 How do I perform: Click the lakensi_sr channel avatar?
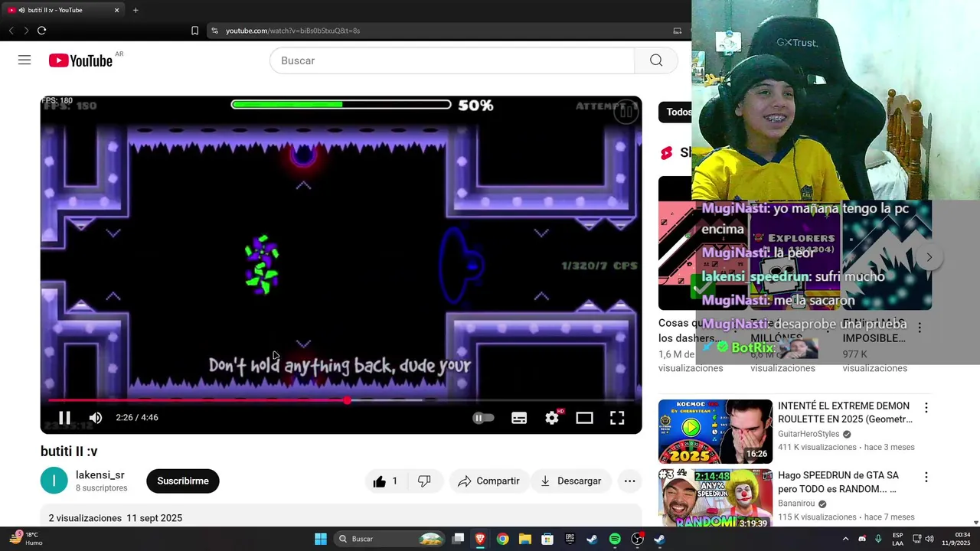[x=54, y=481]
